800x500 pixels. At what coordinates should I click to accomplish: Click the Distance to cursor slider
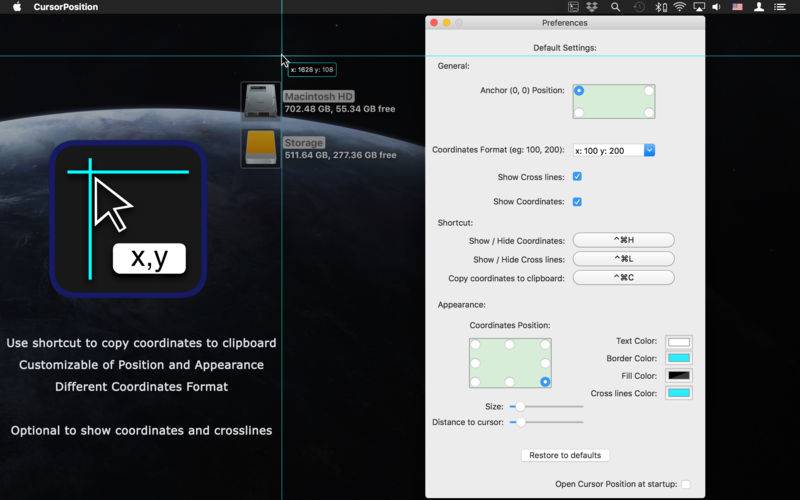click(546, 422)
